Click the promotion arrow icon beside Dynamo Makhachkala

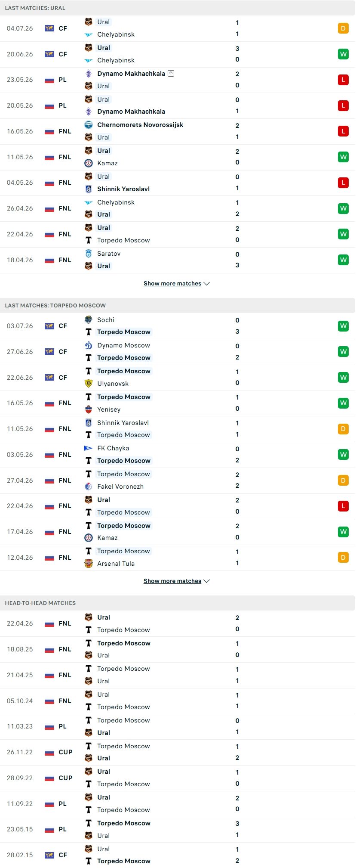[x=171, y=74]
